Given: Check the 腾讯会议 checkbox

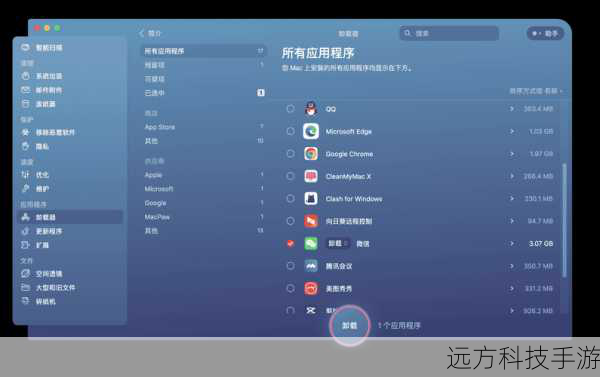Looking at the screenshot, I should click(x=290, y=266).
